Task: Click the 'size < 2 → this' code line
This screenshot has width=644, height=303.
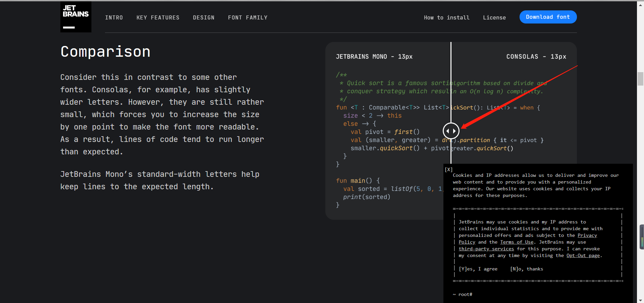Action: (372, 116)
